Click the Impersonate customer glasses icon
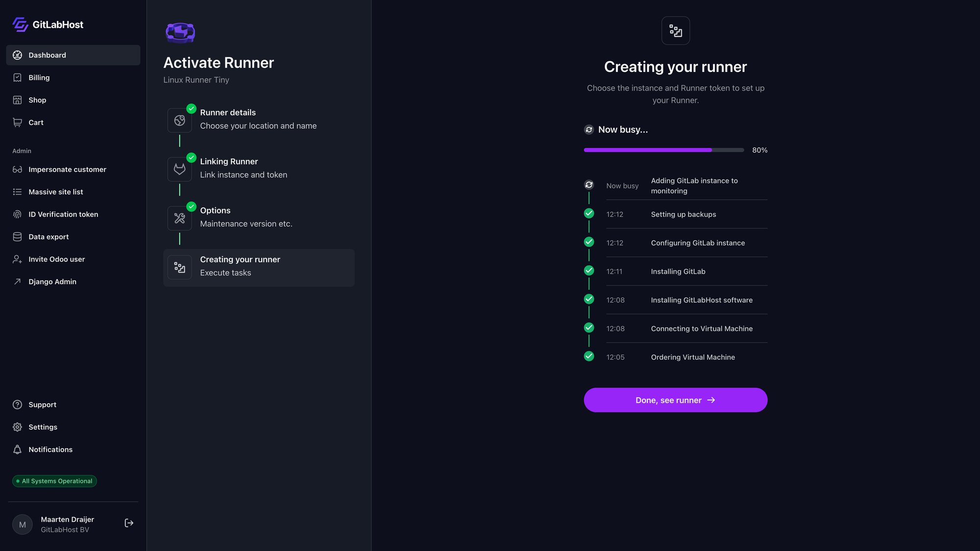 pyautogui.click(x=17, y=169)
